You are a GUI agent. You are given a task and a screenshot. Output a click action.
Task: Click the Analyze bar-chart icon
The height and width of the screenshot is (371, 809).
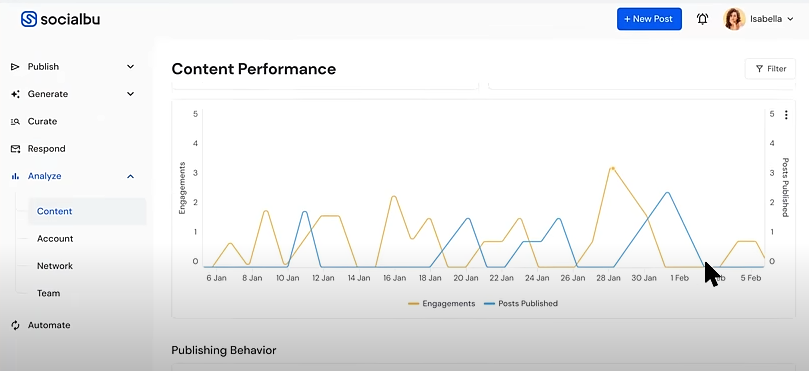click(15, 176)
